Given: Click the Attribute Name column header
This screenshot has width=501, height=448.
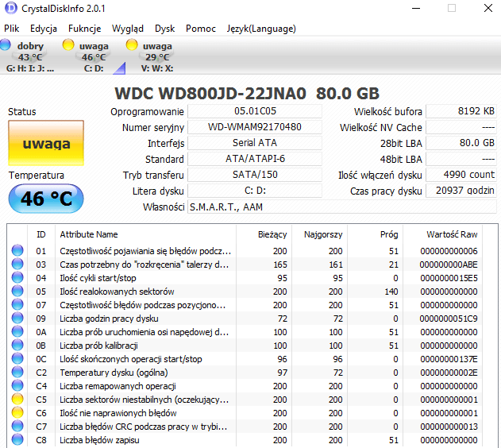Looking at the screenshot, I should click(145, 234).
